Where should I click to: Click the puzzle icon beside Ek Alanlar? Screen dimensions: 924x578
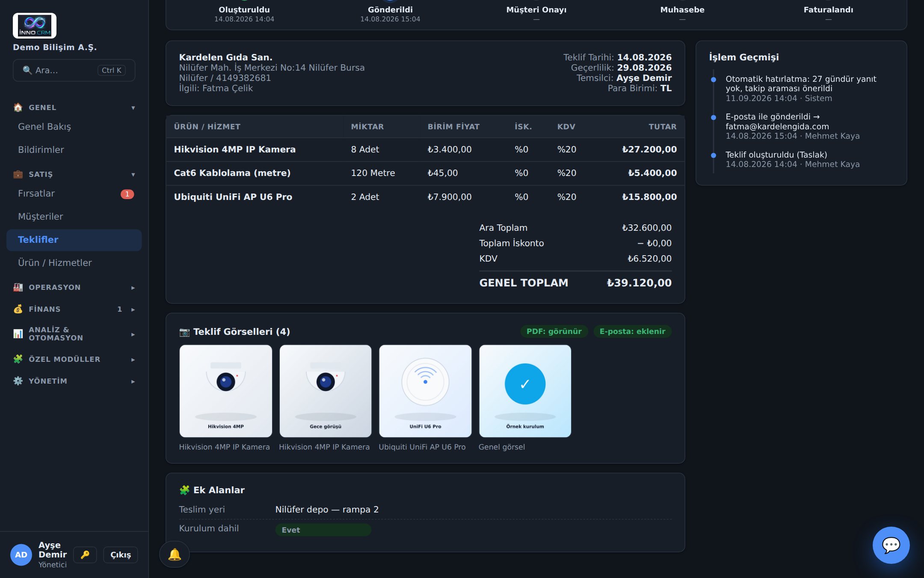(x=184, y=490)
